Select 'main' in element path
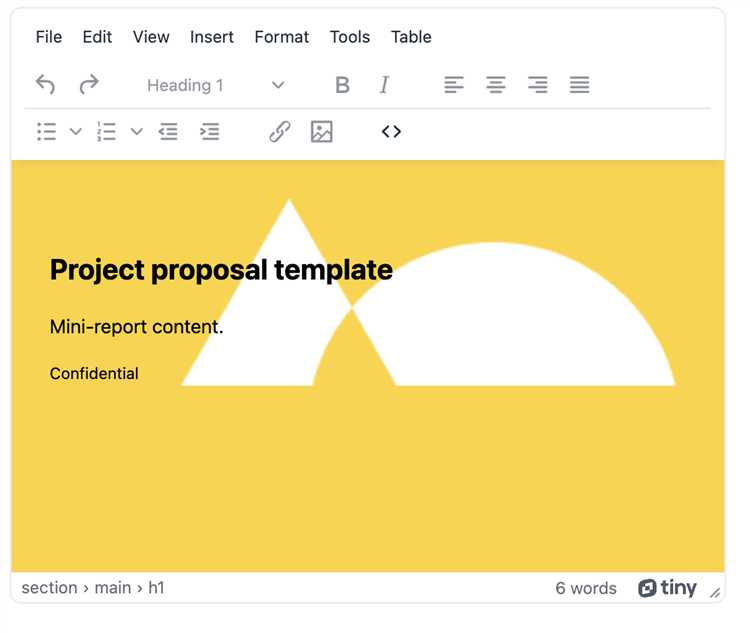This screenshot has width=750, height=633. pyautogui.click(x=113, y=588)
